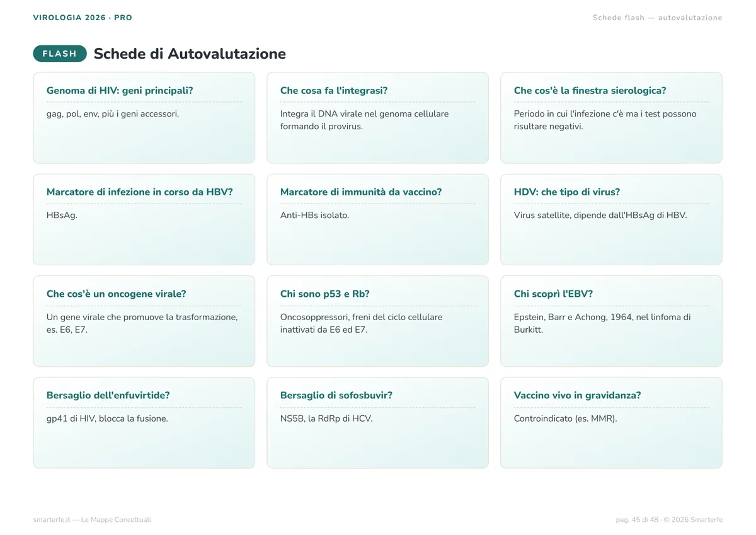Open the "smarterfe.it — Le Mappe Concettuali" footer text
756x535 pixels.
pyautogui.click(x=92, y=520)
